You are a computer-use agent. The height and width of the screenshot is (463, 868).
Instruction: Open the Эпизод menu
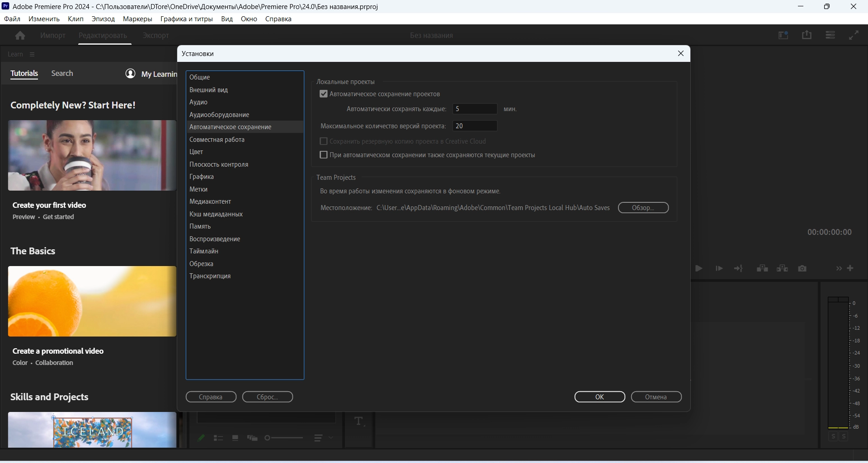[x=103, y=19]
